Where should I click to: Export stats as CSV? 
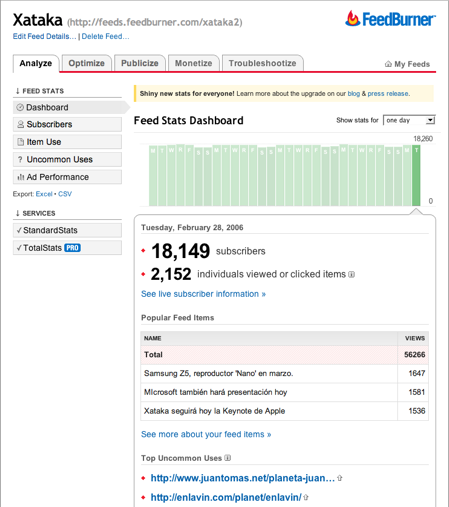pos(65,194)
